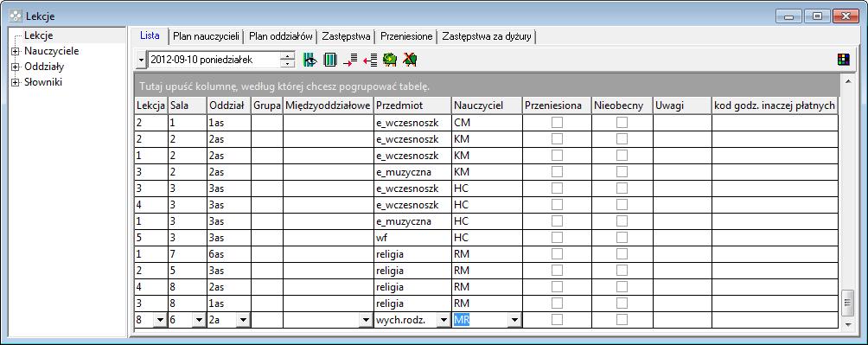
Task: Open the color grid icon at toolbar right
Action: [843, 60]
